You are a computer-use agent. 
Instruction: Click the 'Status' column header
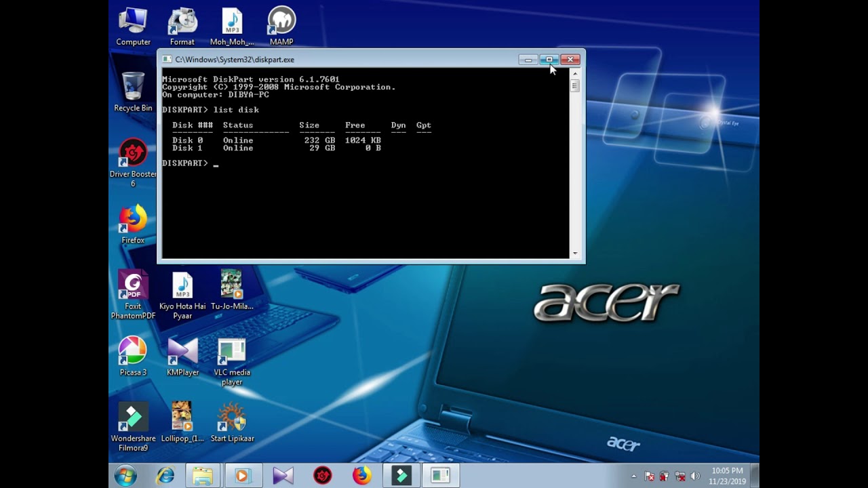[x=238, y=125]
